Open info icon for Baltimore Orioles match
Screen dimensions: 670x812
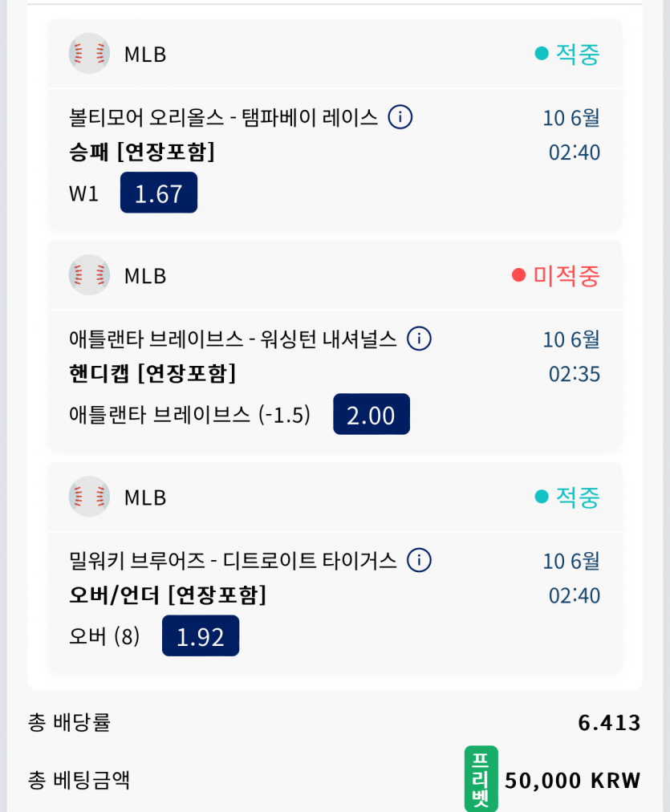click(x=400, y=117)
